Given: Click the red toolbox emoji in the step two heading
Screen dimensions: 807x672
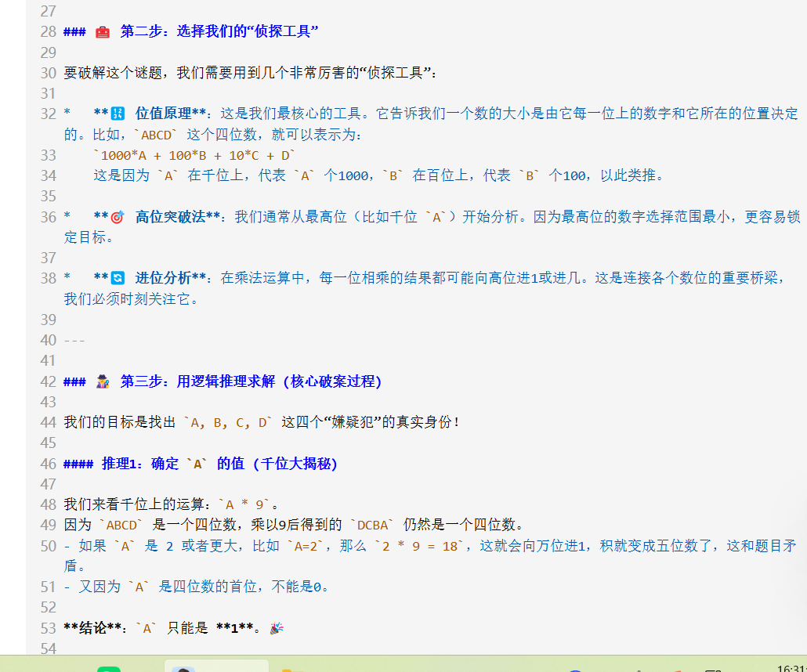Looking at the screenshot, I should point(103,32).
